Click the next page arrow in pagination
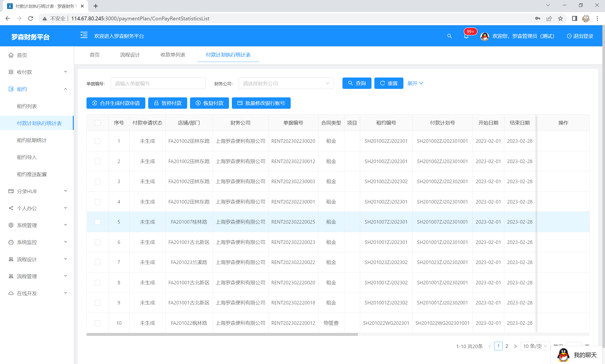The image size is (605, 364). (515, 346)
